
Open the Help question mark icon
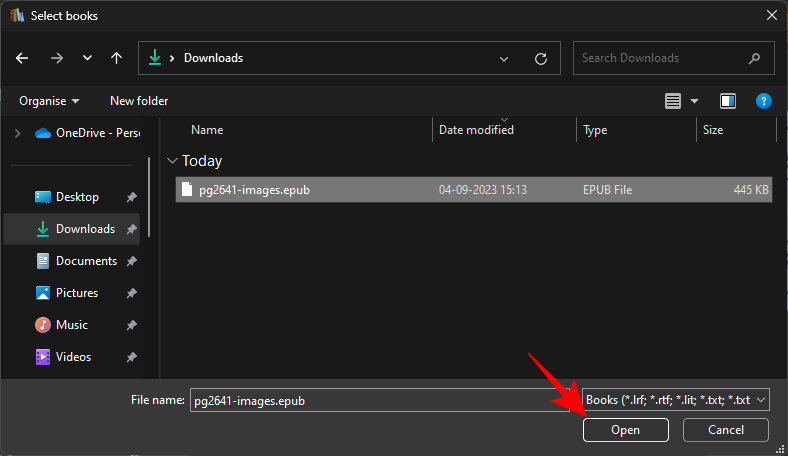pyautogui.click(x=763, y=101)
